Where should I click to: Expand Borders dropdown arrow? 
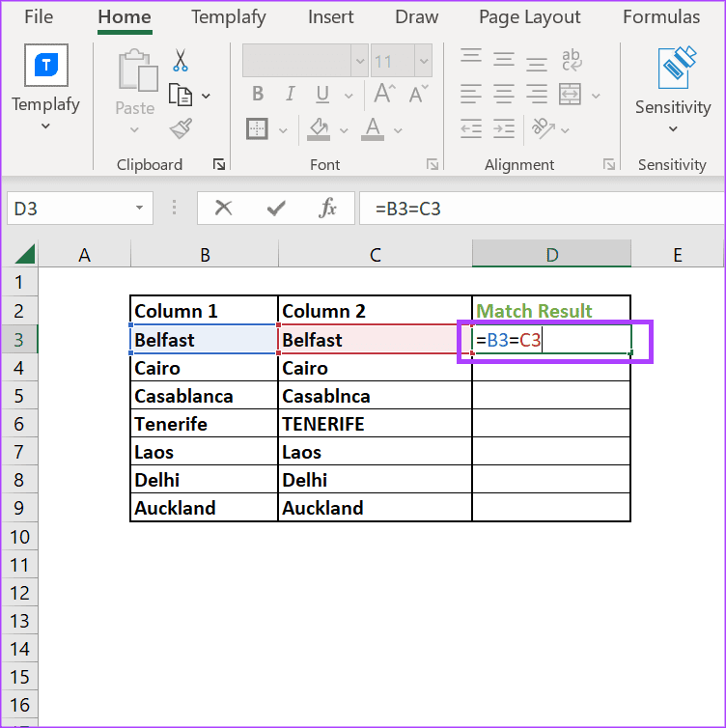pos(283,131)
